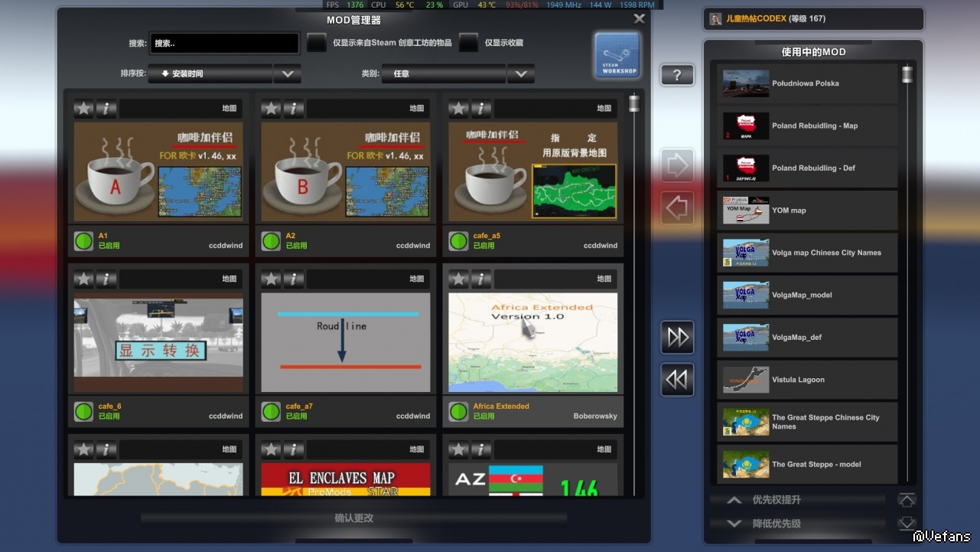This screenshot has width=980, height=552.
Task: Select The Great Steppe - model
Action: click(x=807, y=464)
